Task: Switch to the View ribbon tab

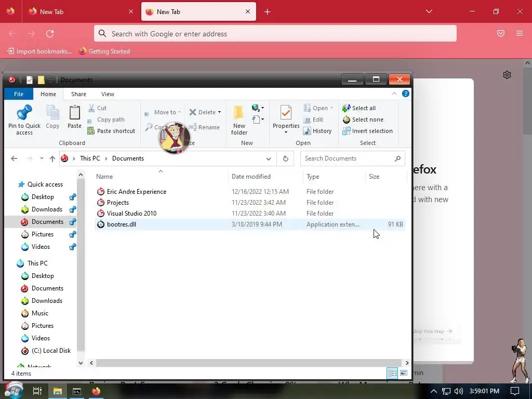Action: coord(108,94)
